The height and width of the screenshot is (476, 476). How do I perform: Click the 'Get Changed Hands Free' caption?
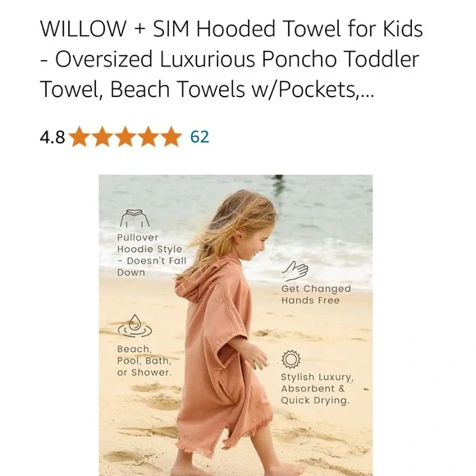point(316,295)
